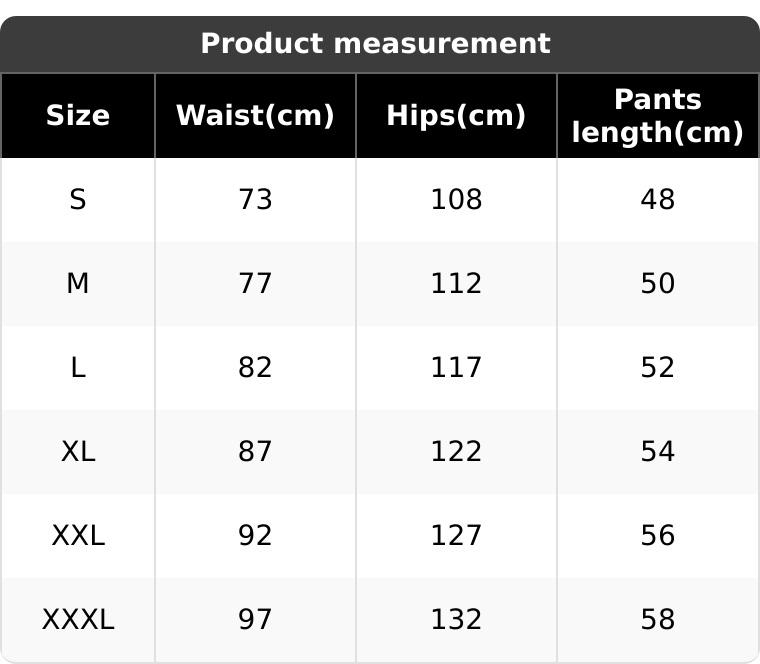Select the XXXL size row label

click(78, 620)
